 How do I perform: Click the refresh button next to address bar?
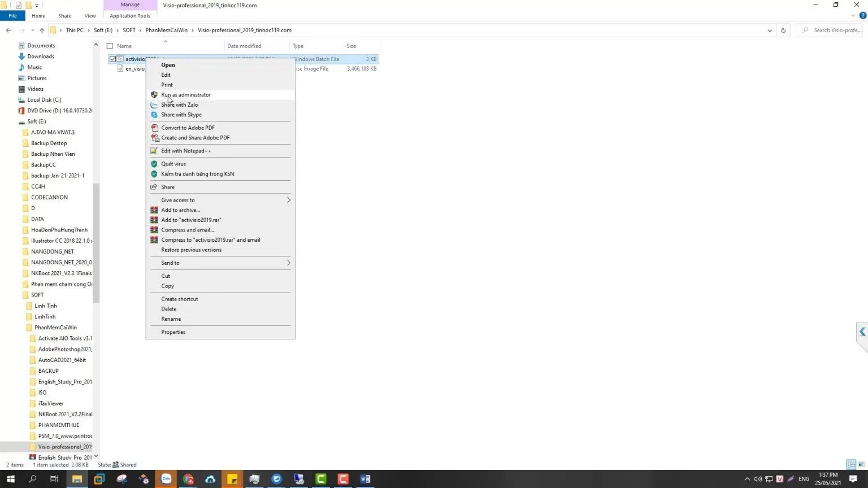[x=783, y=30]
